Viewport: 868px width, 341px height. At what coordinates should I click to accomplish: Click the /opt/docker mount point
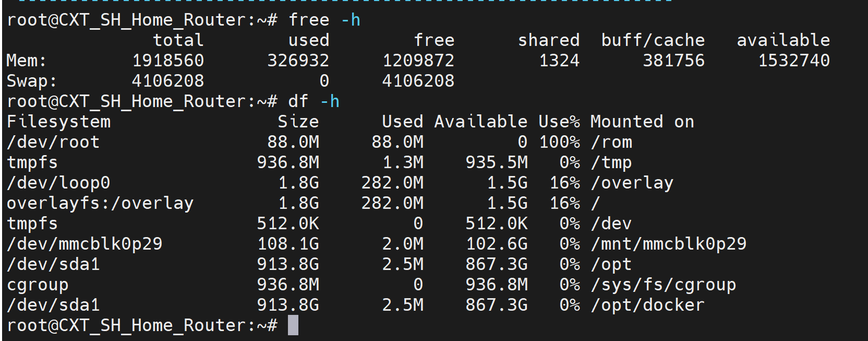click(648, 305)
